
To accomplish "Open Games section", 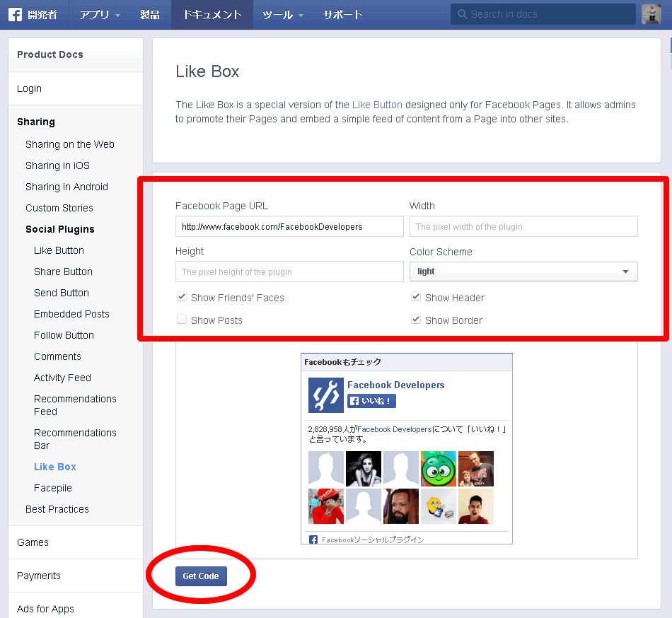I will (x=33, y=542).
